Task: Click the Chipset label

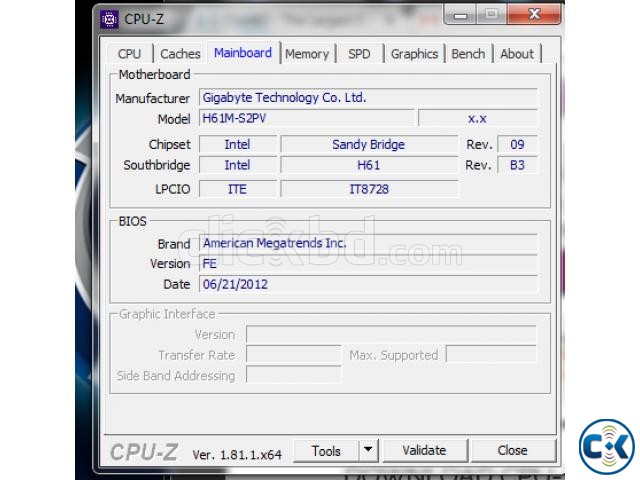Action: click(169, 144)
